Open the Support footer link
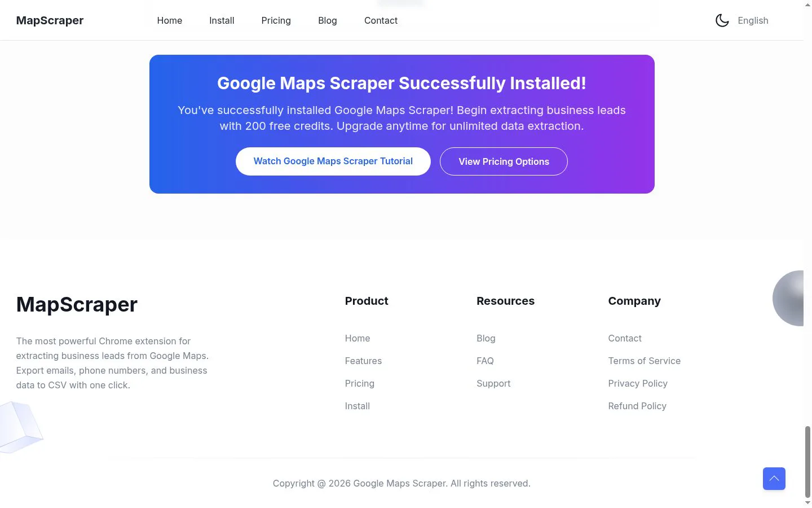 point(493,383)
